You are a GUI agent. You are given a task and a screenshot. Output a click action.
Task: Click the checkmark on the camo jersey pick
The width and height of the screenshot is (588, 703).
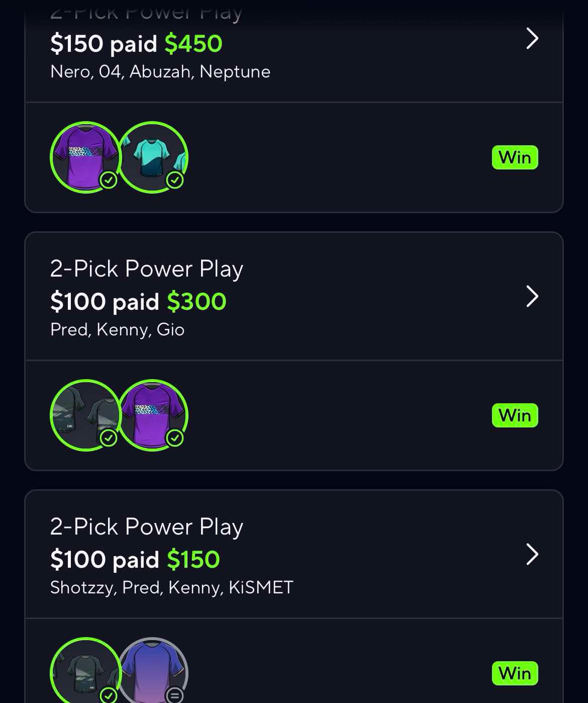tap(109, 437)
